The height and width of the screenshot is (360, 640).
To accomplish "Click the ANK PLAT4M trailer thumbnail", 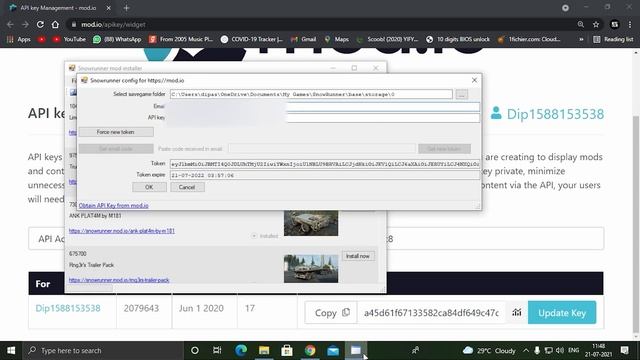I will 311,223.
